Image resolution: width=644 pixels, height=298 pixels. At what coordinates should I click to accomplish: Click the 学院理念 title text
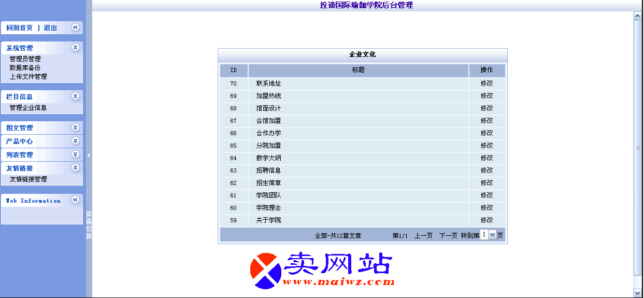(268, 208)
